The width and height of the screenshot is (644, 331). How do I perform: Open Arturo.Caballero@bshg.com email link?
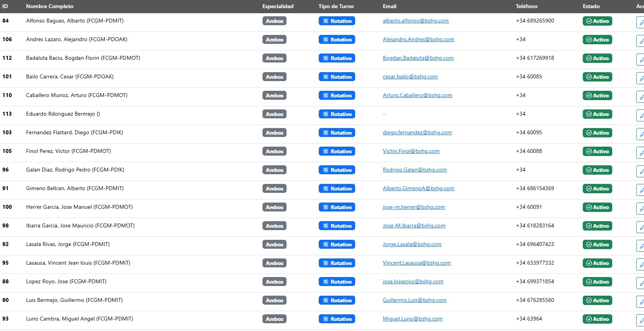417,95
